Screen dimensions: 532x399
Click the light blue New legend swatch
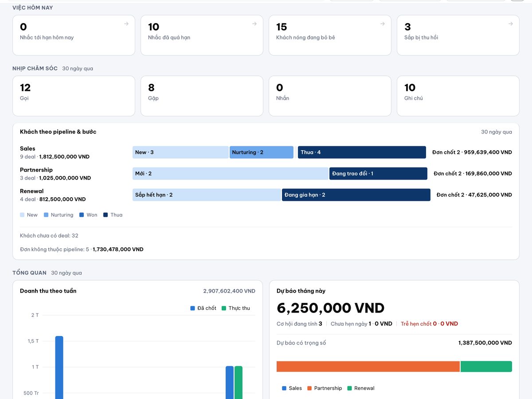tap(22, 215)
